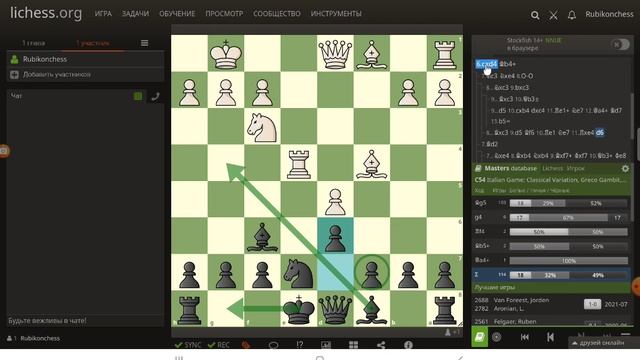Step back one move
Image resolution: width=640 pixels, height=360 pixels.
550,337
